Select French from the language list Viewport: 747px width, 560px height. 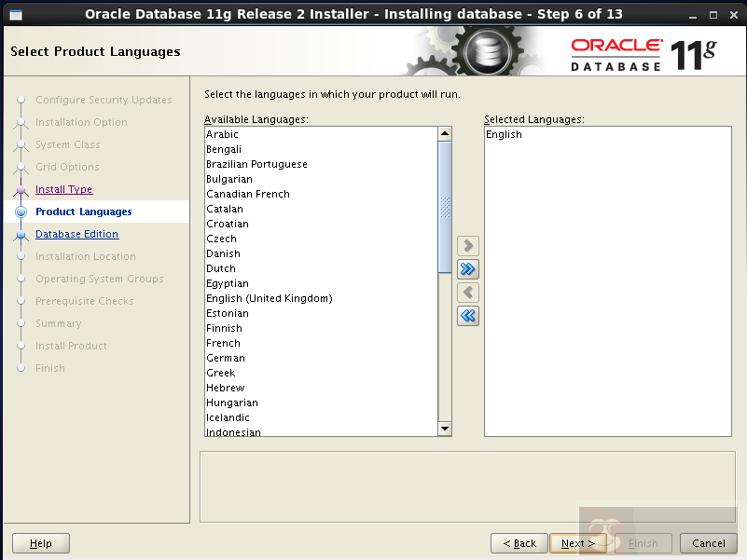223,343
